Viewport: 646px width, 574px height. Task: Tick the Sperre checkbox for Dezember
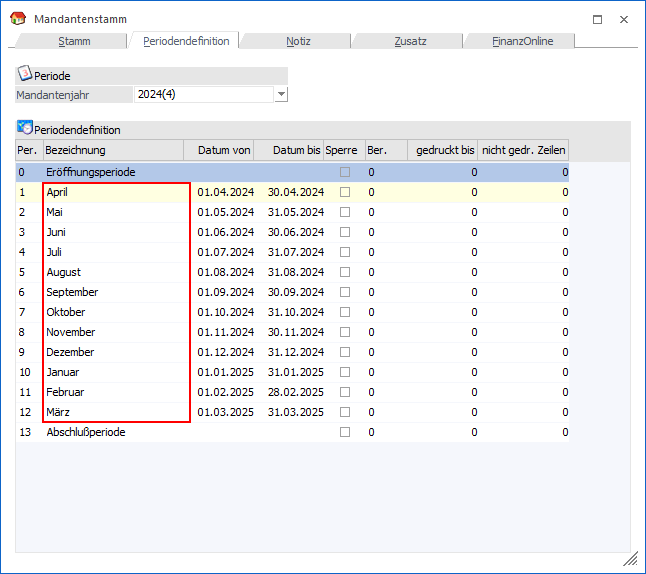tap(345, 352)
